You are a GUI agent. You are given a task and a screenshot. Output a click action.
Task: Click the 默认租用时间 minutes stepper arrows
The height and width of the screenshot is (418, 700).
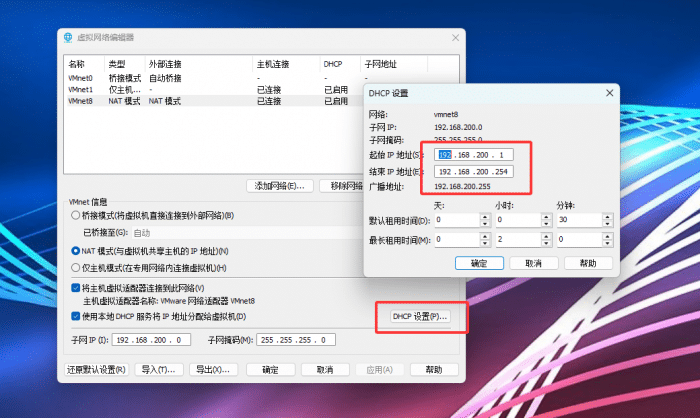[x=605, y=220]
